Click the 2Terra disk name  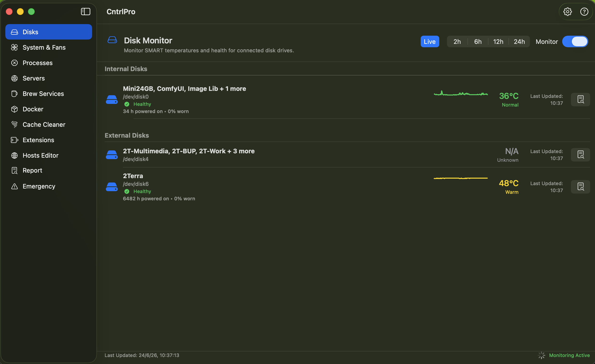point(133,176)
